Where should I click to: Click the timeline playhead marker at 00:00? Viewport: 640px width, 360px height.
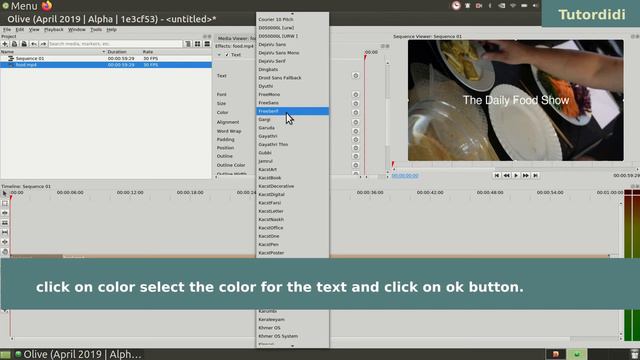click(11, 198)
